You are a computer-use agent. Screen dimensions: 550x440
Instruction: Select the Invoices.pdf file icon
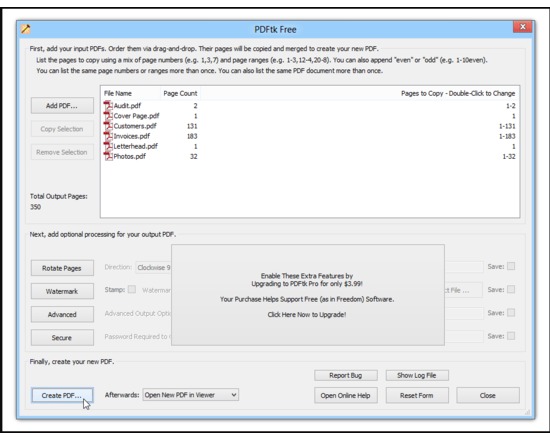pyautogui.click(x=108, y=136)
